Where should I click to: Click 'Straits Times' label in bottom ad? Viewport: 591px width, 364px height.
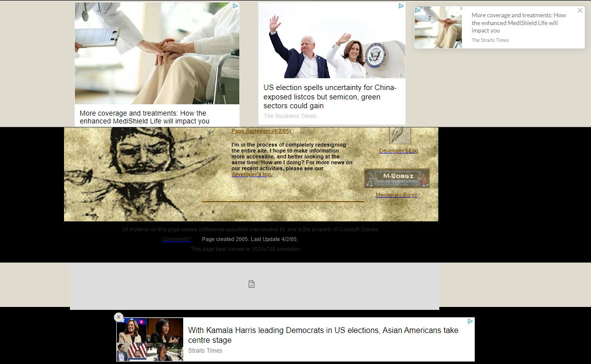coord(205,351)
